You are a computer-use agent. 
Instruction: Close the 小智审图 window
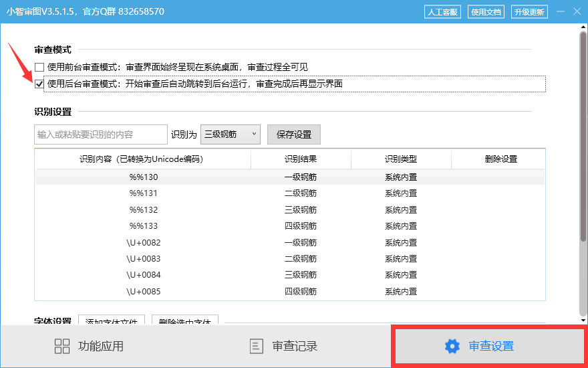click(x=576, y=11)
